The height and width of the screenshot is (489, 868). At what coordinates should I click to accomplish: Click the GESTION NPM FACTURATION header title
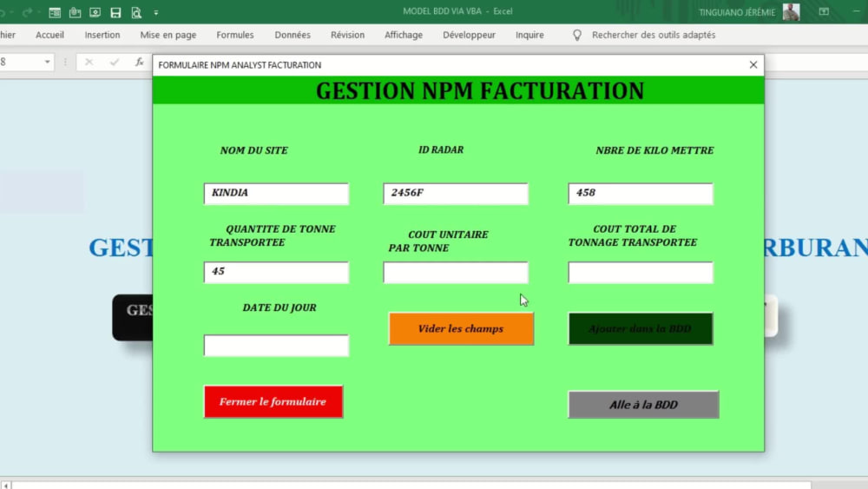480,91
